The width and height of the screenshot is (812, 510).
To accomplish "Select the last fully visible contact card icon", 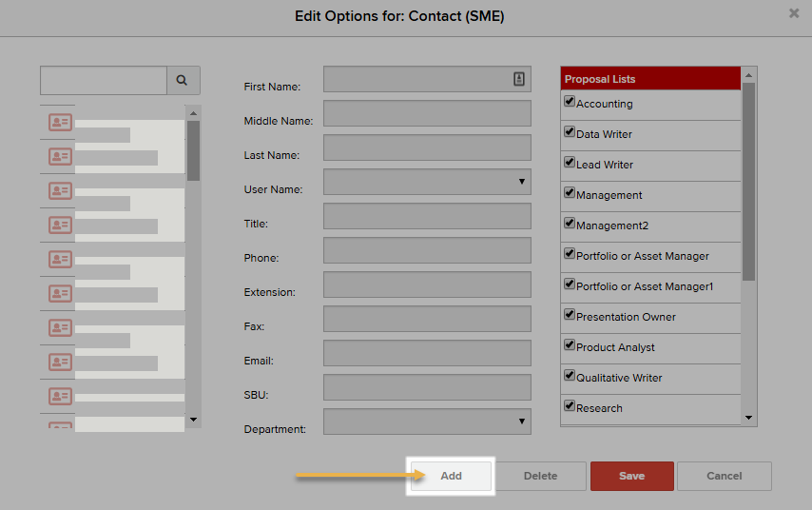I will tap(60, 396).
